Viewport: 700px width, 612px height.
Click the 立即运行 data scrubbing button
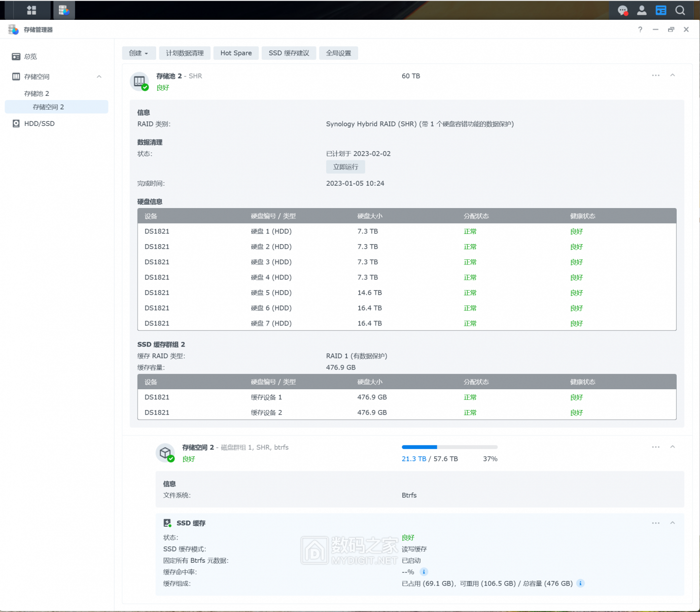tap(345, 167)
